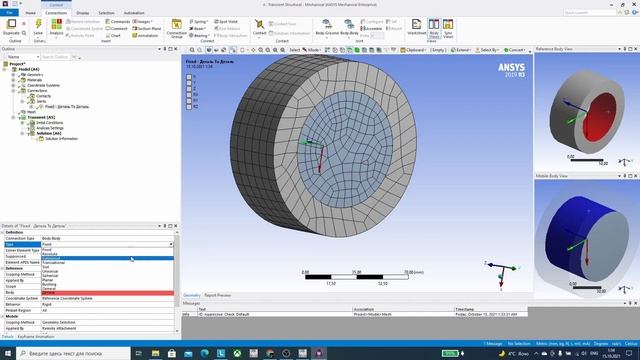Select Planar from joint type list
Viewport: 640px width, 360px height.
click(x=107, y=280)
